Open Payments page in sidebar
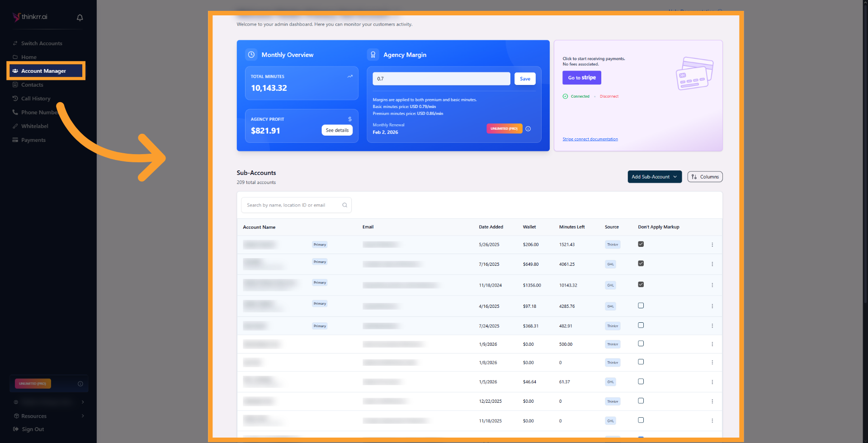Image resolution: width=868 pixels, height=443 pixels. coord(33,140)
